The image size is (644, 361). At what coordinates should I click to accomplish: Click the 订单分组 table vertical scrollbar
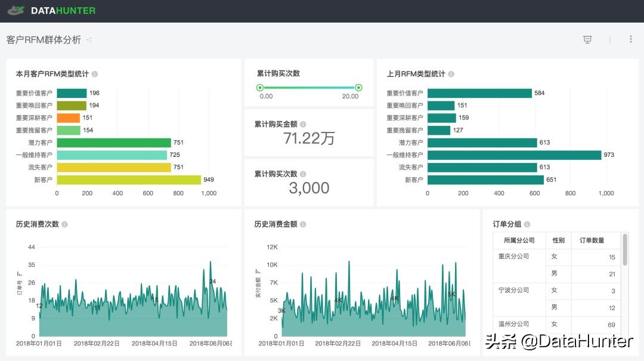click(x=625, y=249)
